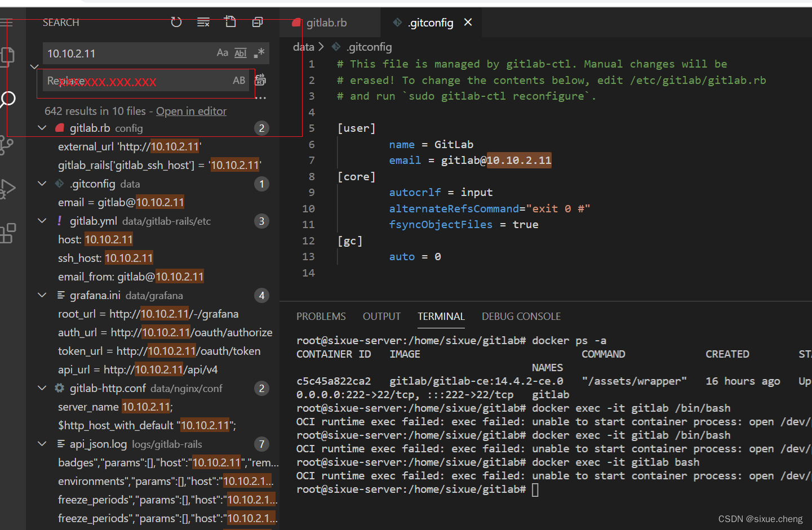
Task: Click the .gitconfig breadcrumb segment
Action: [x=369, y=47]
